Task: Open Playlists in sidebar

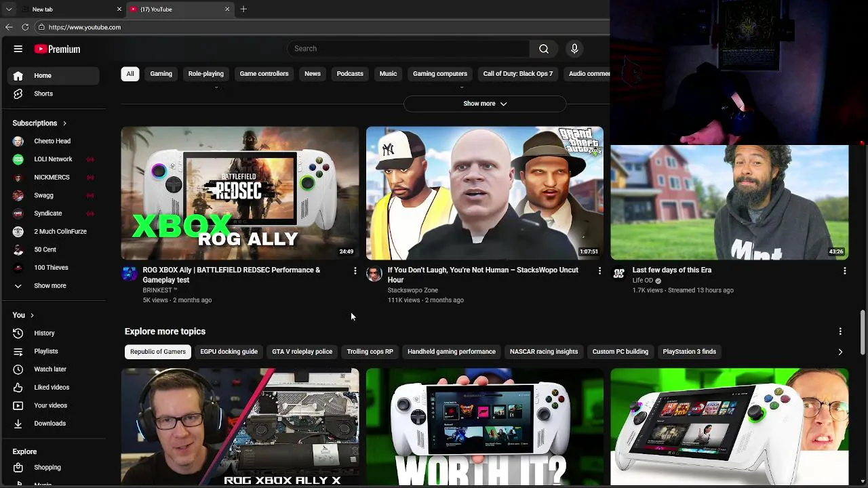Action: tap(53, 351)
